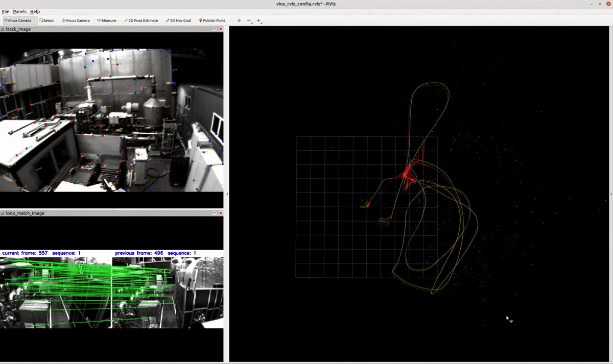Expand the collapsed right side panel handle
This screenshot has width=613, height=364.
[611, 194]
